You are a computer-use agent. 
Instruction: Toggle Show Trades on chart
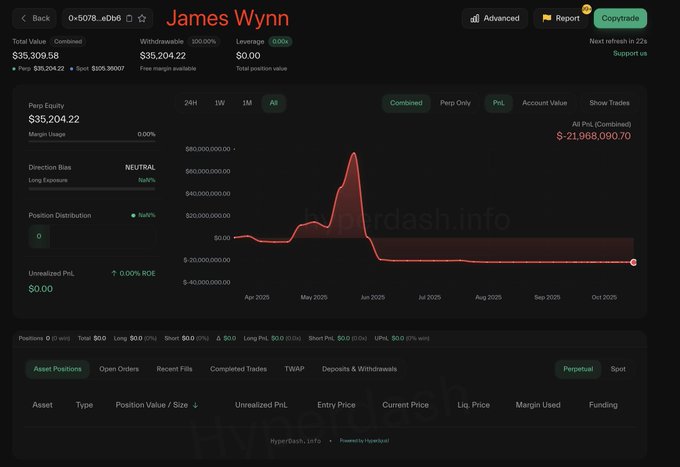click(x=609, y=103)
